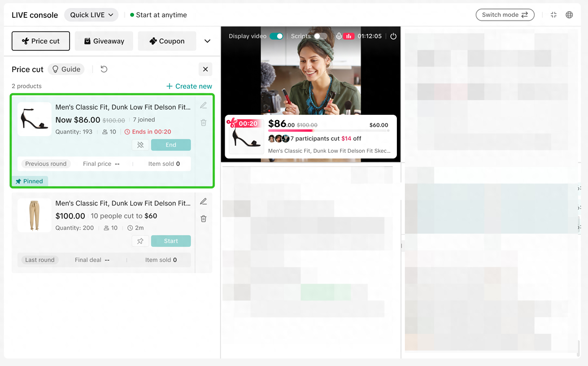End the $86.00 price cut

pyautogui.click(x=171, y=145)
